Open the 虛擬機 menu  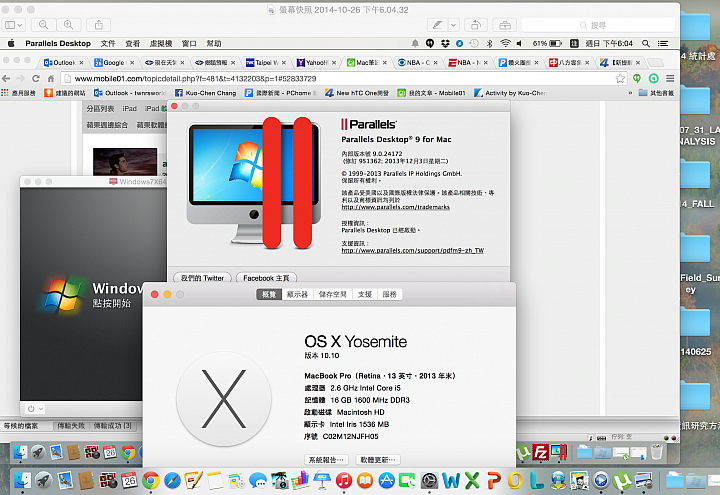[161, 43]
